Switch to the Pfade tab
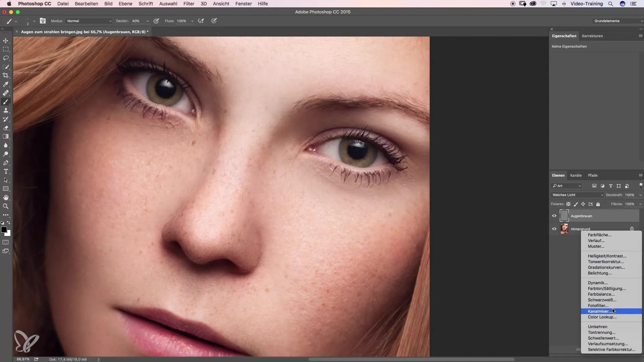 pos(593,175)
